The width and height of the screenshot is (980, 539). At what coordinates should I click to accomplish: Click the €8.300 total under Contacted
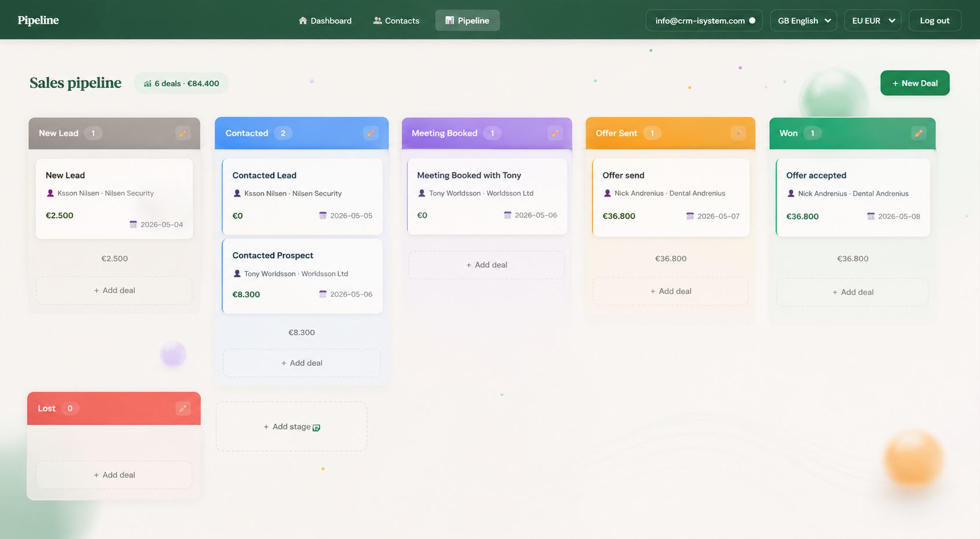pos(302,333)
